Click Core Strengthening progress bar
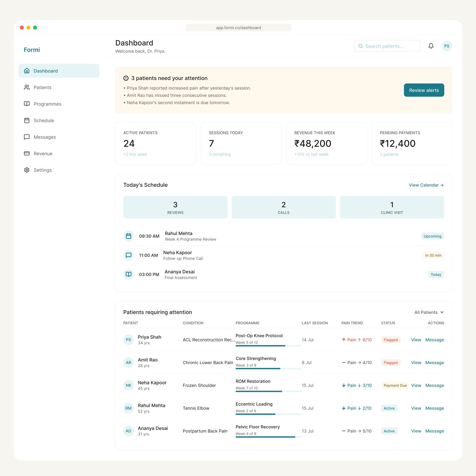 pos(269,369)
